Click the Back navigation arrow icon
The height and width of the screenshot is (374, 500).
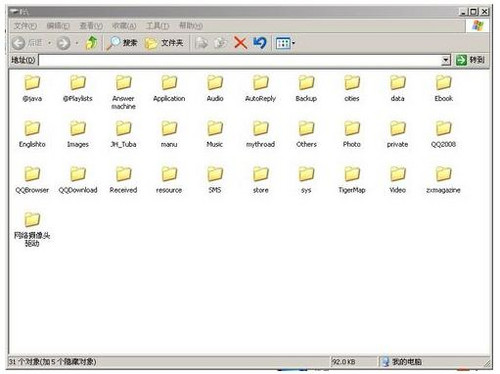tap(19, 43)
